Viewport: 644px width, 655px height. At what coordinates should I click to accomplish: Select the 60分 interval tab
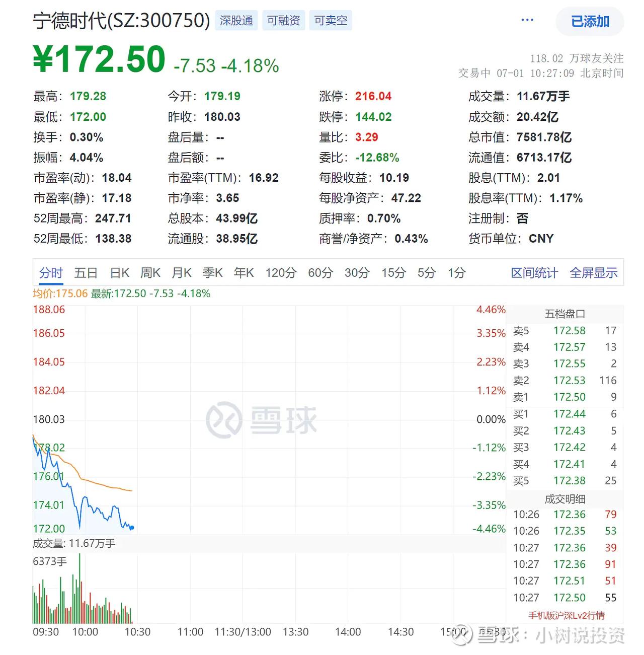(x=320, y=273)
